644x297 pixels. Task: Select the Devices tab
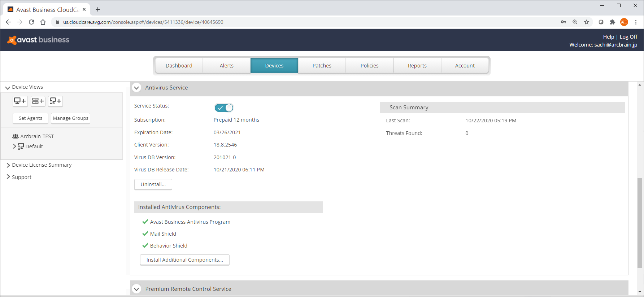click(x=274, y=66)
